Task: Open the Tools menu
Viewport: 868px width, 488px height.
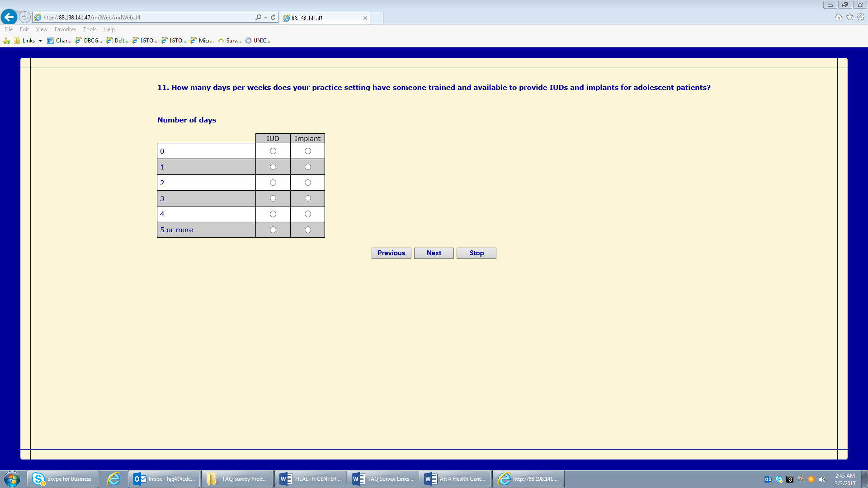Action: pos(90,29)
